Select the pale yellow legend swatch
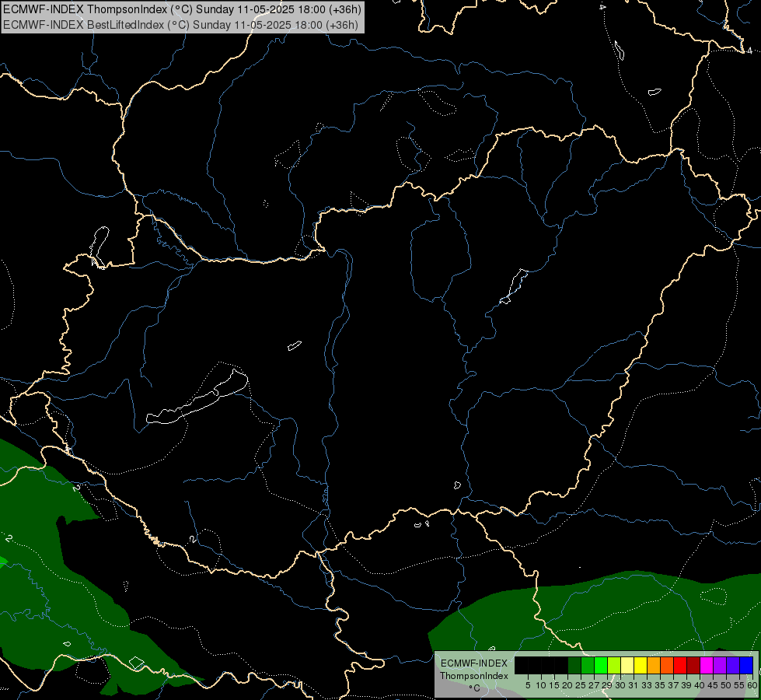 pyautogui.click(x=627, y=665)
